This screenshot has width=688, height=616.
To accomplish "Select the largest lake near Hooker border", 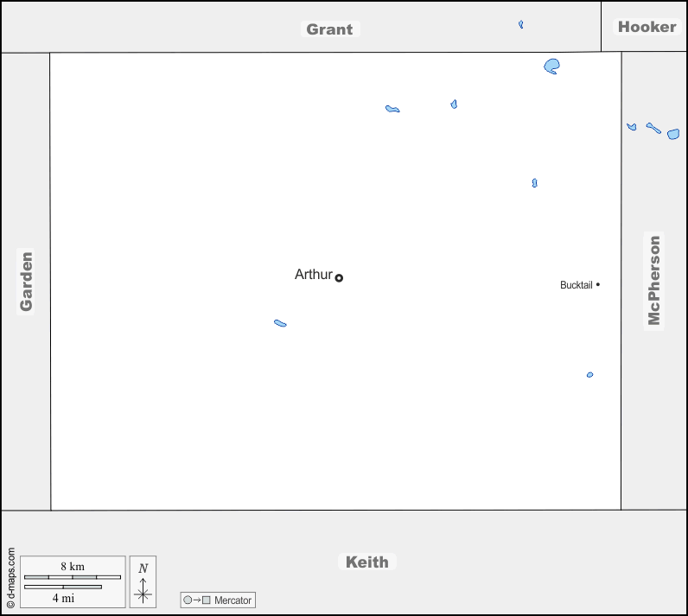I will (552, 66).
